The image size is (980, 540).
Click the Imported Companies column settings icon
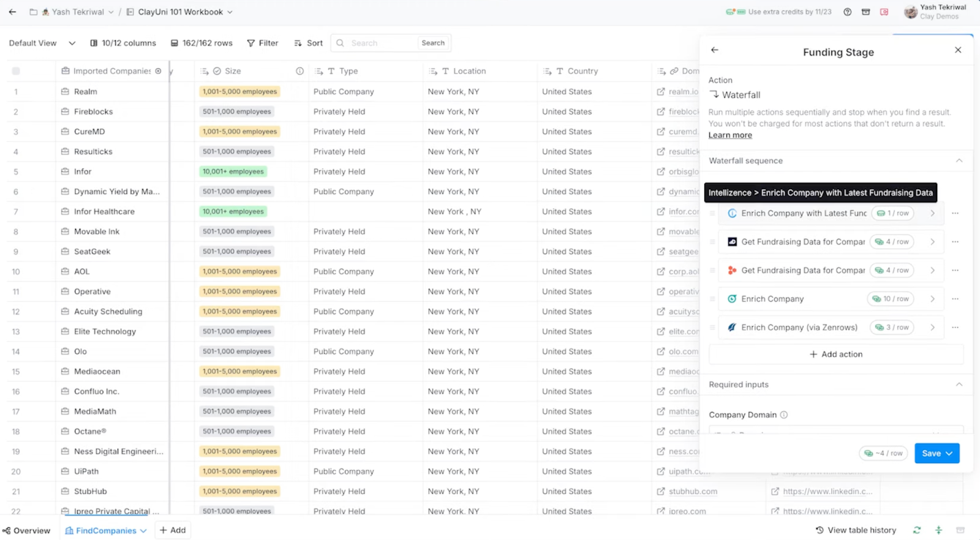(x=158, y=71)
